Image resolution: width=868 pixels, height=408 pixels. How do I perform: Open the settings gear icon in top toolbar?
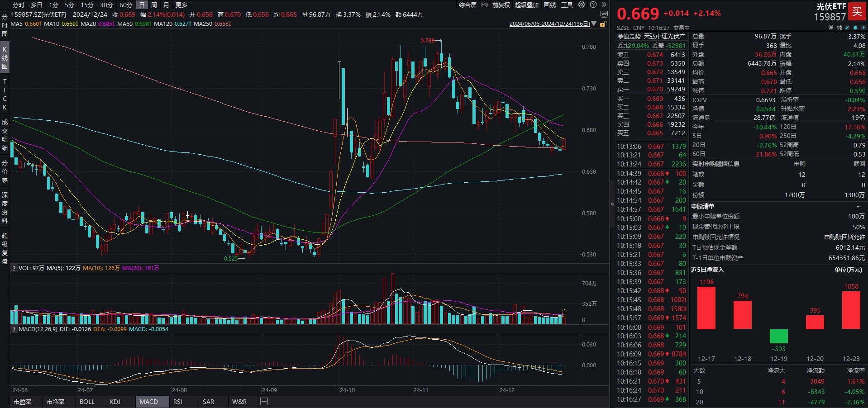coord(582,5)
